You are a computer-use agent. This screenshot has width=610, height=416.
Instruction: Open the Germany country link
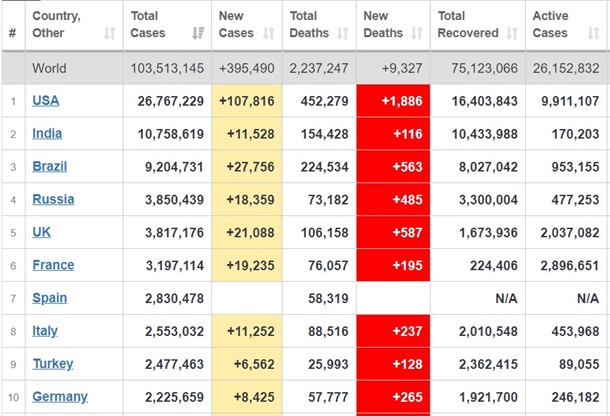click(60, 397)
